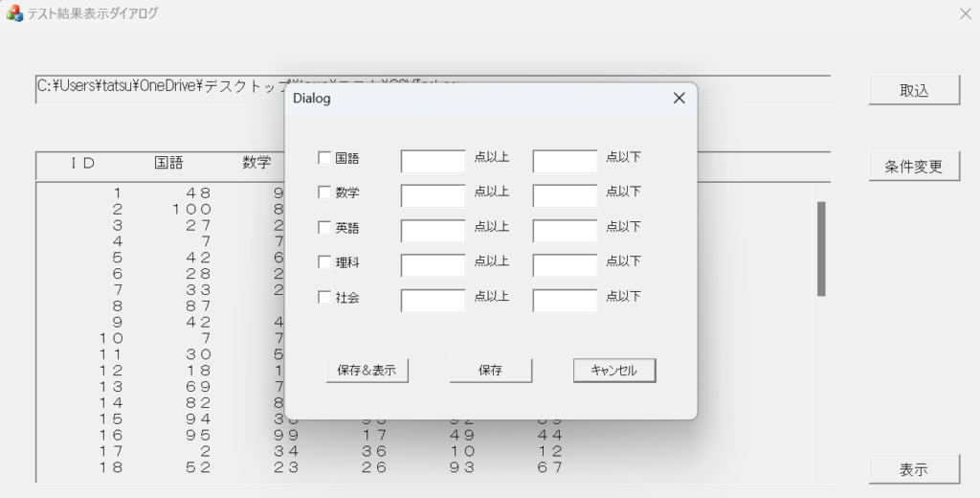
Task: Check the 理科 checkbox
Action: [324, 262]
